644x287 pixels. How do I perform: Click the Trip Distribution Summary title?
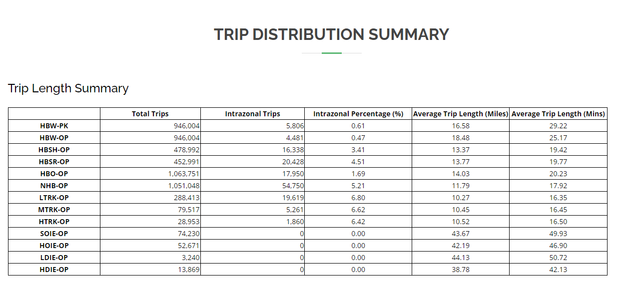[x=331, y=34]
